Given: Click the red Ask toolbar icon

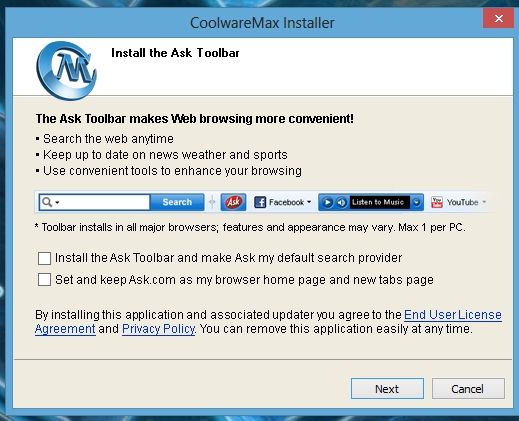Looking at the screenshot, I should (233, 202).
